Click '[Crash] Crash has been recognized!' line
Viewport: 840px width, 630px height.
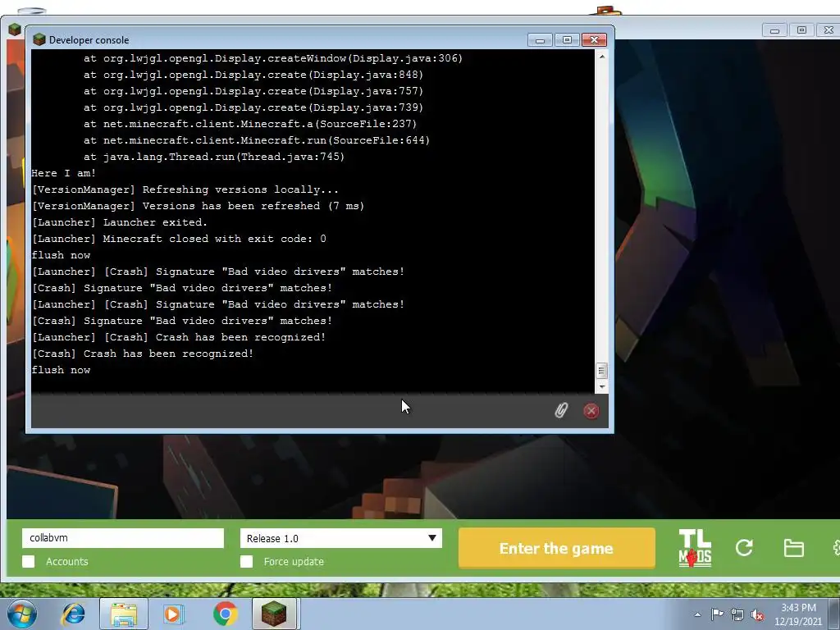143,354
